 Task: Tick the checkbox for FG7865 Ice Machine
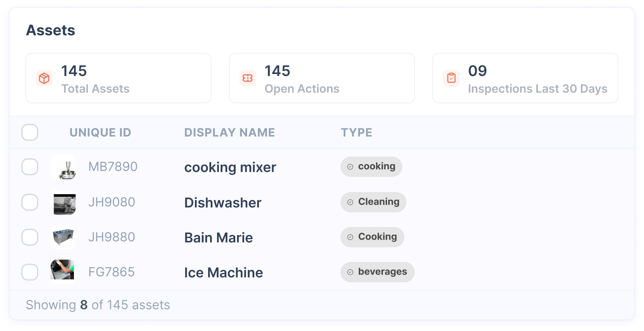point(30,272)
